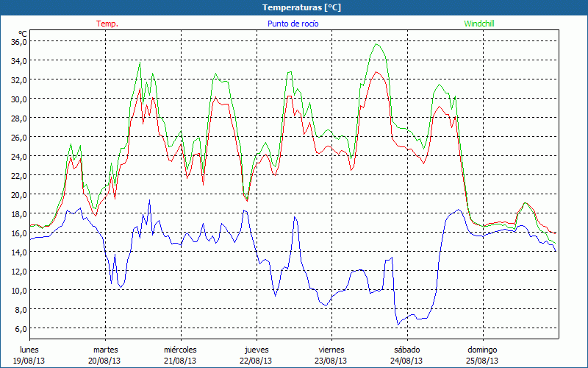588x368 pixels.
Task: Select the 18,0 y-axis value
Action: click(18, 213)
